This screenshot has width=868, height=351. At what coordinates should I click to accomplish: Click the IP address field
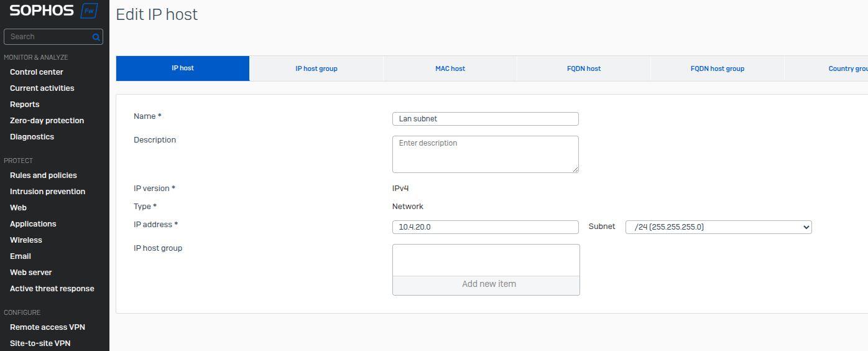[485, 227]
